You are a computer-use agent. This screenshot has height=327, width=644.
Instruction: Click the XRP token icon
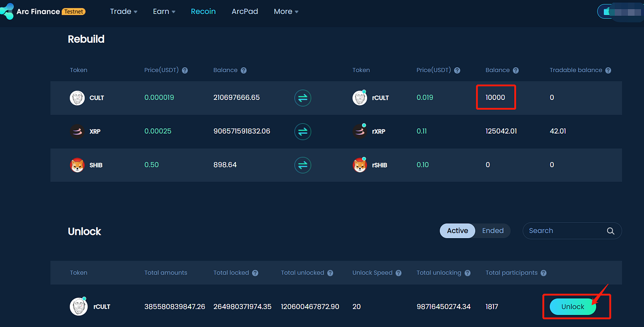77,131
